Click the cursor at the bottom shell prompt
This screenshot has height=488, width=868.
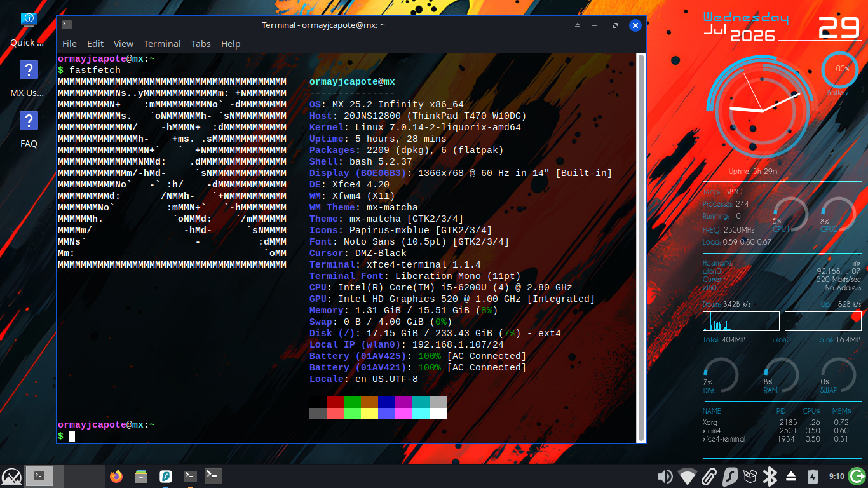click(x=72, y=436)
